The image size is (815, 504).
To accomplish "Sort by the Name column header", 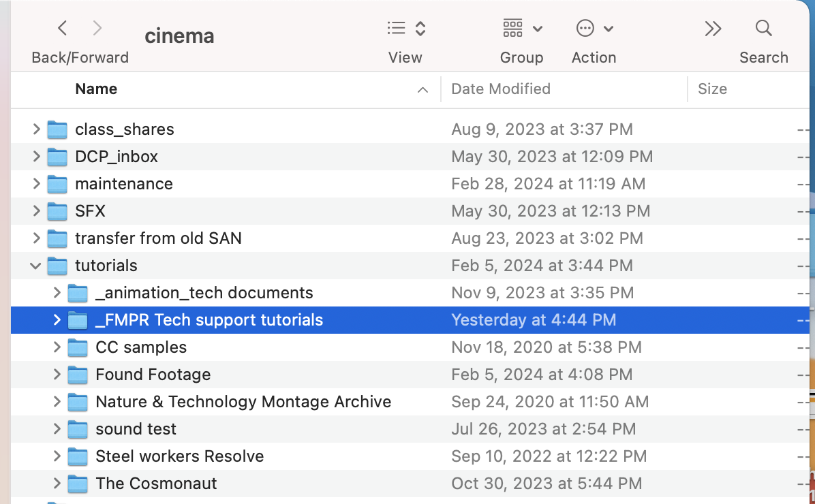I will coord(96,89).
